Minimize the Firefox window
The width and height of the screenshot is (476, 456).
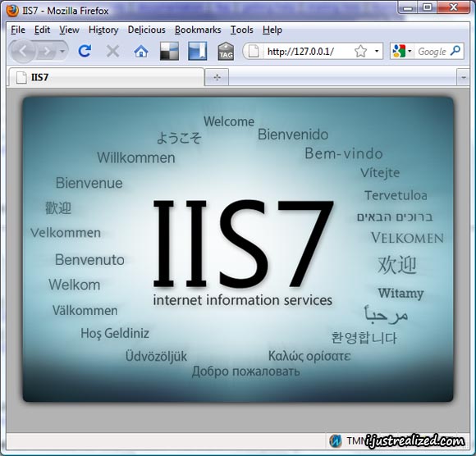click(408, 8)
